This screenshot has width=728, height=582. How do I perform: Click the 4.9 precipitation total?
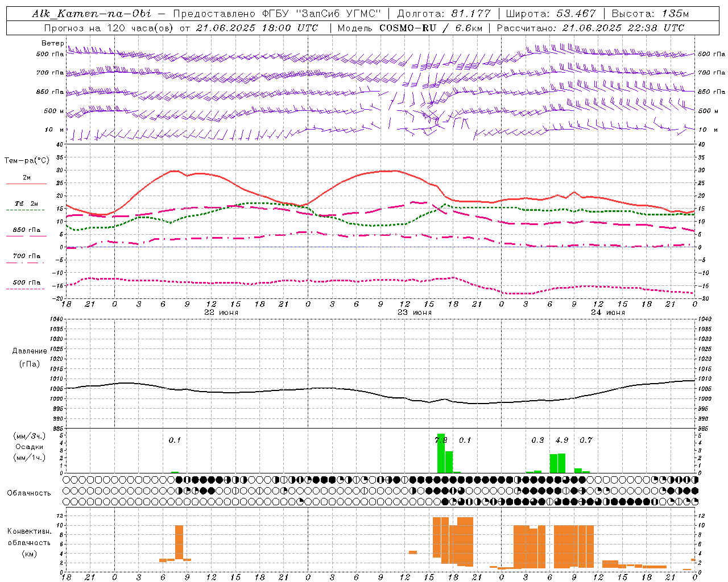pos(561,440)
